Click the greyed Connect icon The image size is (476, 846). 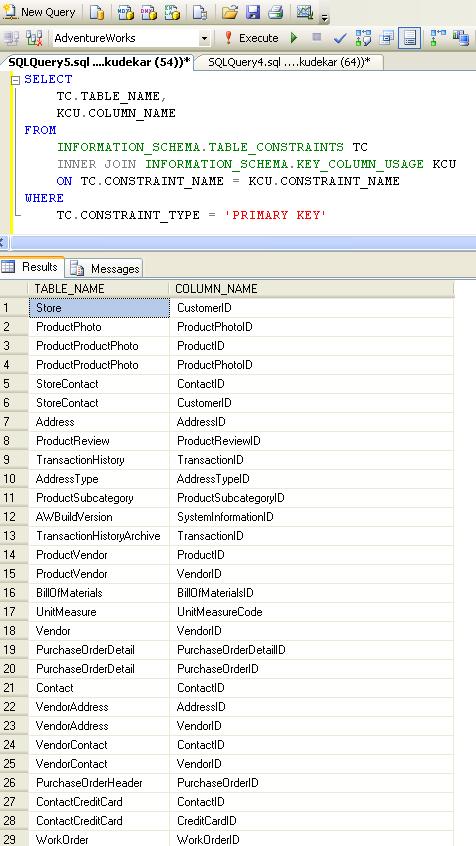tap(12, 38)
